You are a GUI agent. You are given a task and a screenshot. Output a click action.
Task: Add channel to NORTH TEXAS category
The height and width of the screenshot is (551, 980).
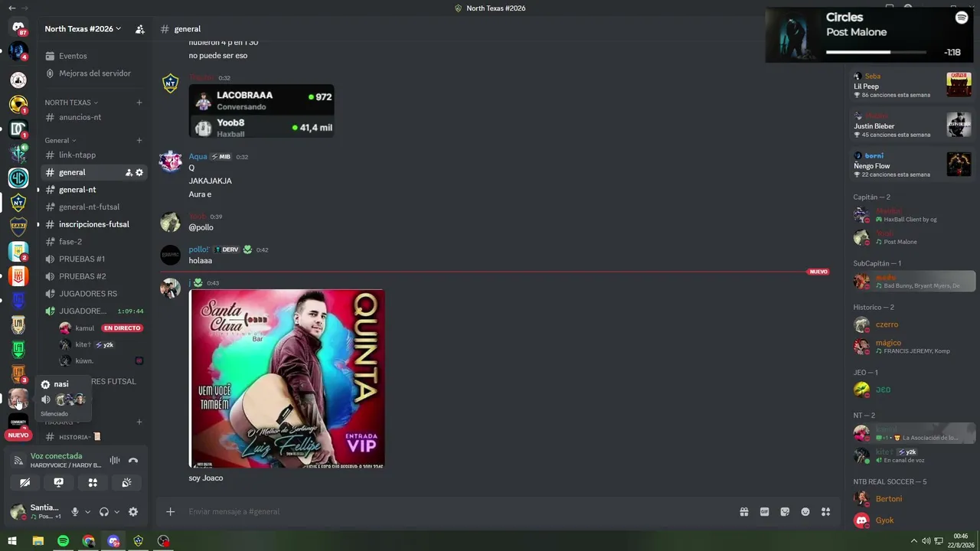[139, 103]
